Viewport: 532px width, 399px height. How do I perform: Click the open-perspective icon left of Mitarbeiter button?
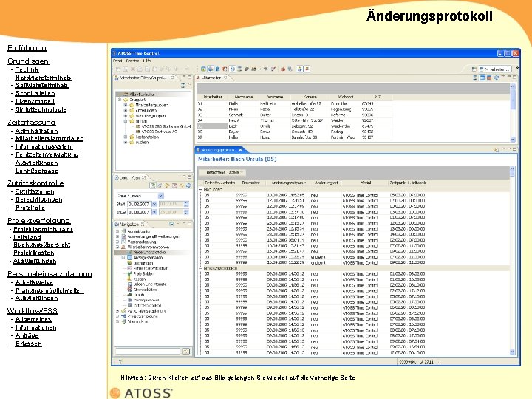click(x=474, y=69)
